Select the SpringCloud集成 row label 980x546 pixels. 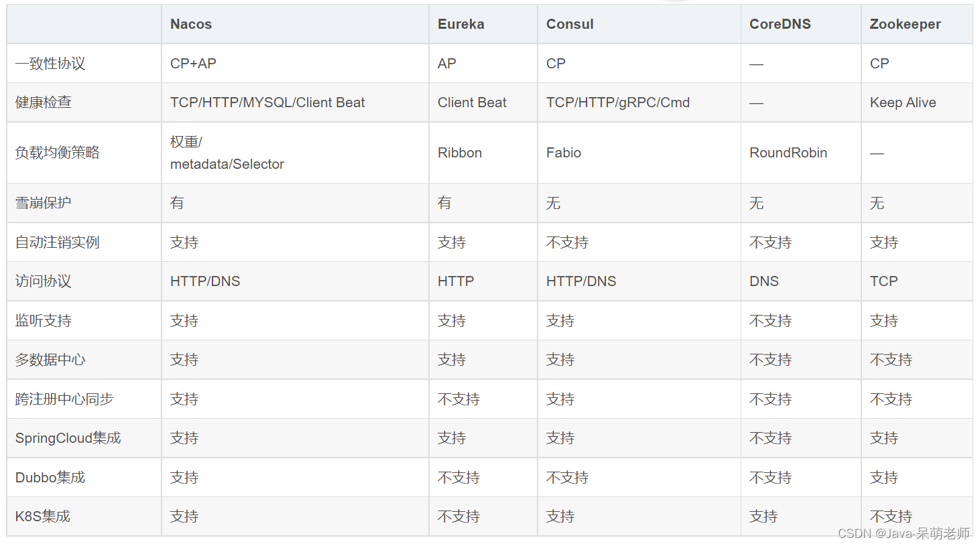[x=68, y=438]
